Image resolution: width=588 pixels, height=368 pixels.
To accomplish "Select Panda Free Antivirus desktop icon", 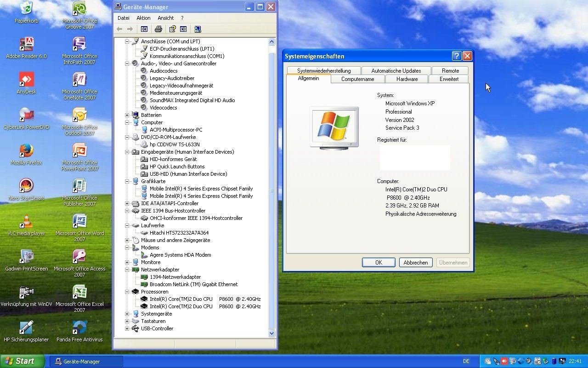I will pos(79,331).
